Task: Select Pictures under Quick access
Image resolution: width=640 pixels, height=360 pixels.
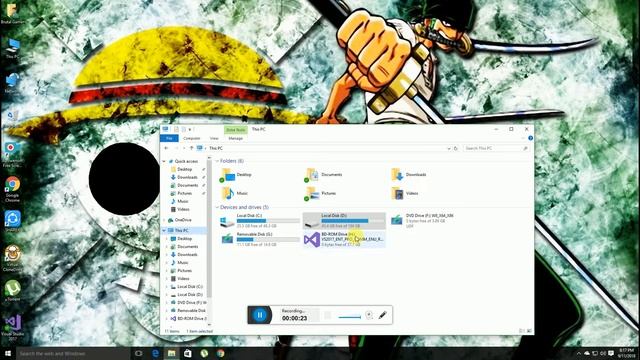Action: point(184,193)
